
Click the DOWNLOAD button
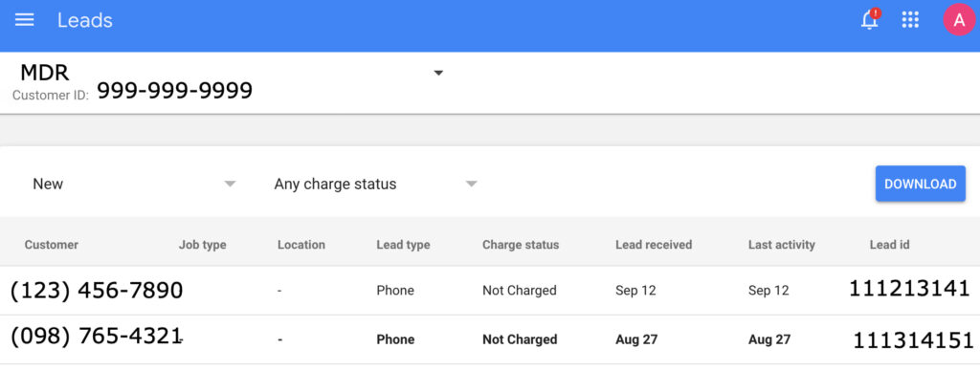click(x=920, y=184)
